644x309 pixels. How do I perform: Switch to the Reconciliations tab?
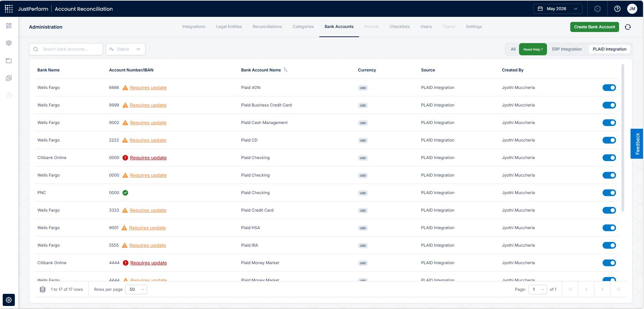(x=267, y=27)
